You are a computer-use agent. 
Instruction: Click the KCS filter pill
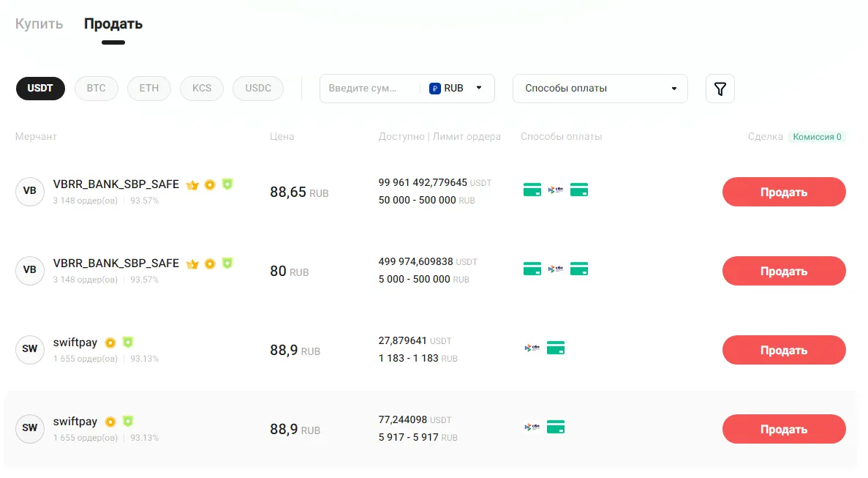[x=201, y=88]
